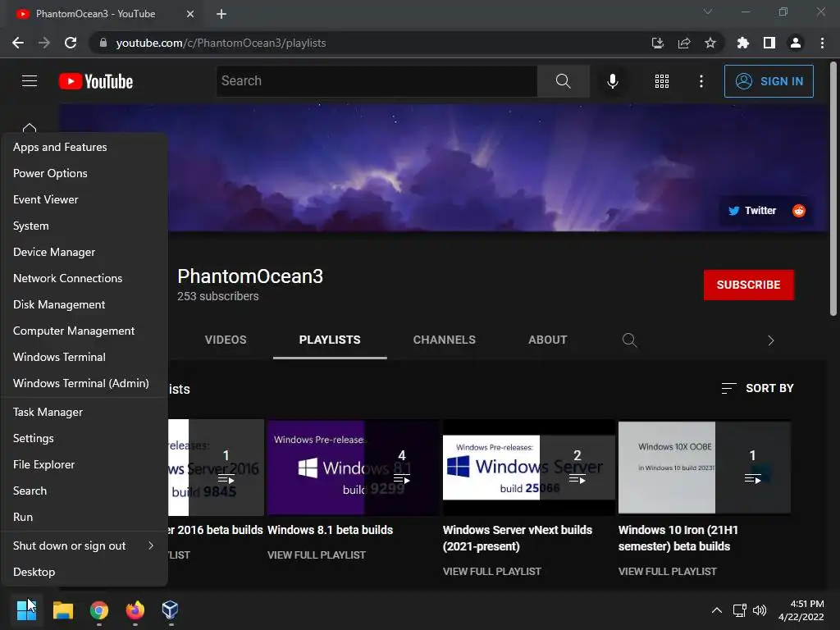Screen dimensions: 840x630
Task: Close the PhantomOcean3 YouTube tab
Action: coord(189,14)
